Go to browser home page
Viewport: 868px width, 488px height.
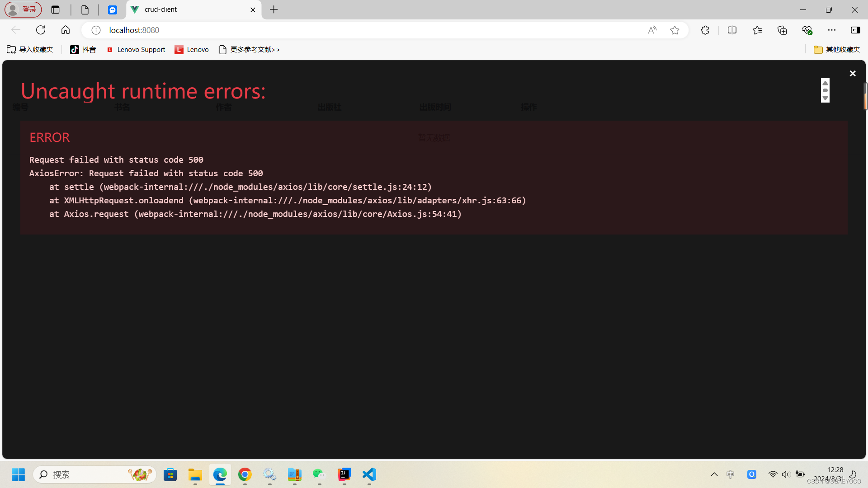[66, 30]
